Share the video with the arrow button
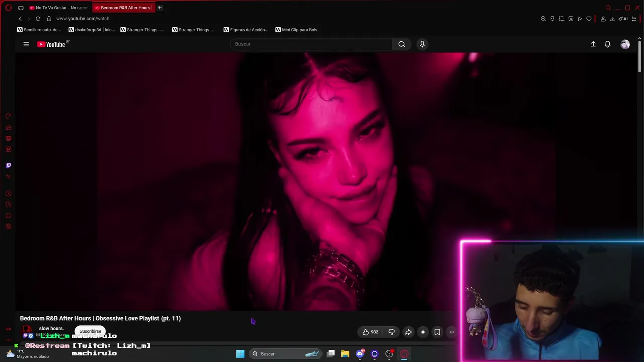 (408, 332)
